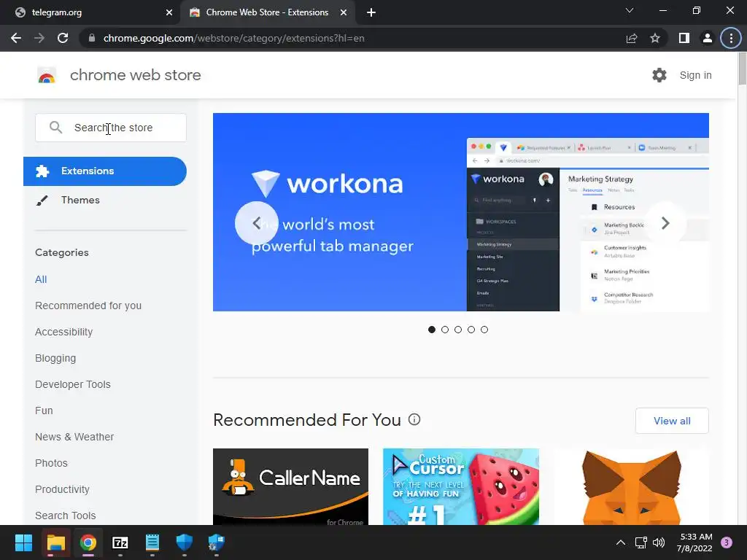Image resolution: width=747 pixels, height=560 pixels.
Task: Focus the Search the store field
Action: pos(111,127)
